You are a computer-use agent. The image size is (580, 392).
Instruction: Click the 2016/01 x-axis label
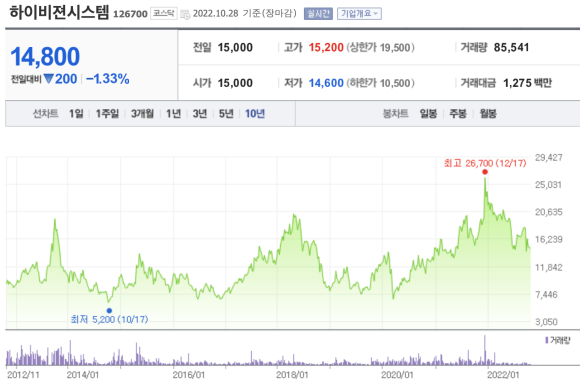[189, 375]
